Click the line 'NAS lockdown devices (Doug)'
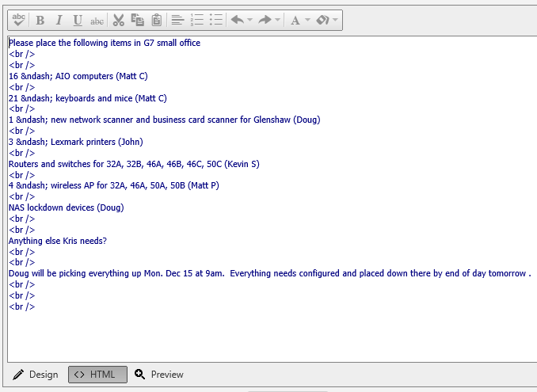The image size is (537, 392). 66,207
